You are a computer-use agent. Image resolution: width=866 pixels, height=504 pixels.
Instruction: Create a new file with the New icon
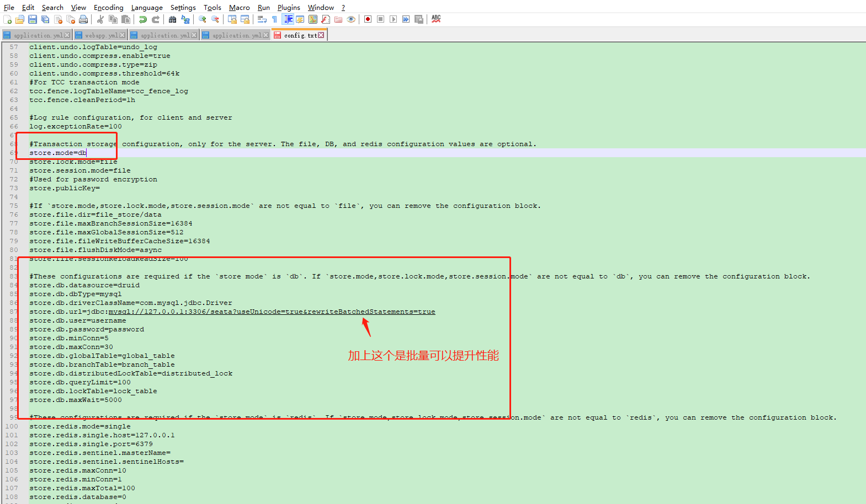tap(7, 19)
